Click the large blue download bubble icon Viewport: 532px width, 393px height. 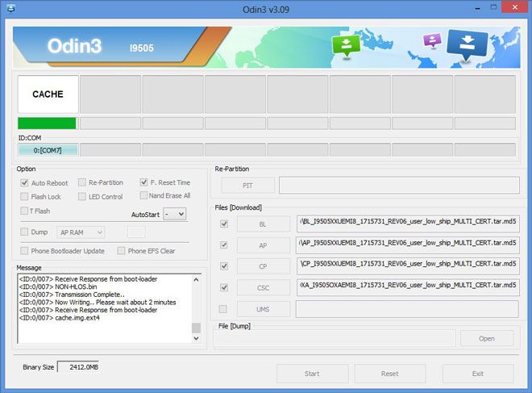pos(468,45)
